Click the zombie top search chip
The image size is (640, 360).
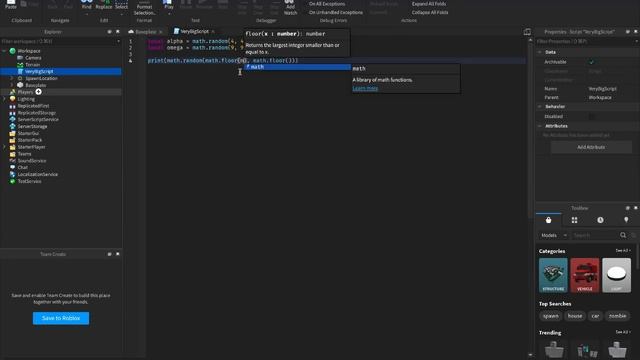tap(618, 316)
